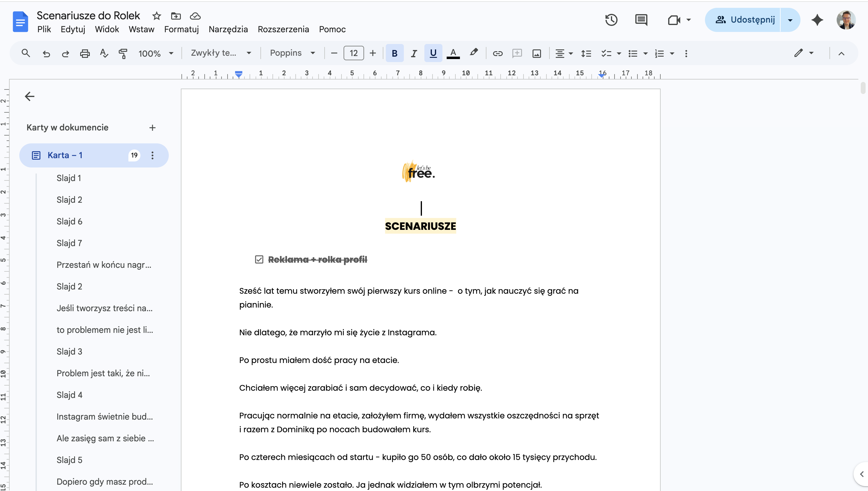Image resolution: width=868 pixels, height=491 pixels.
Task: Insert an image
Action: tap(537, 53)
